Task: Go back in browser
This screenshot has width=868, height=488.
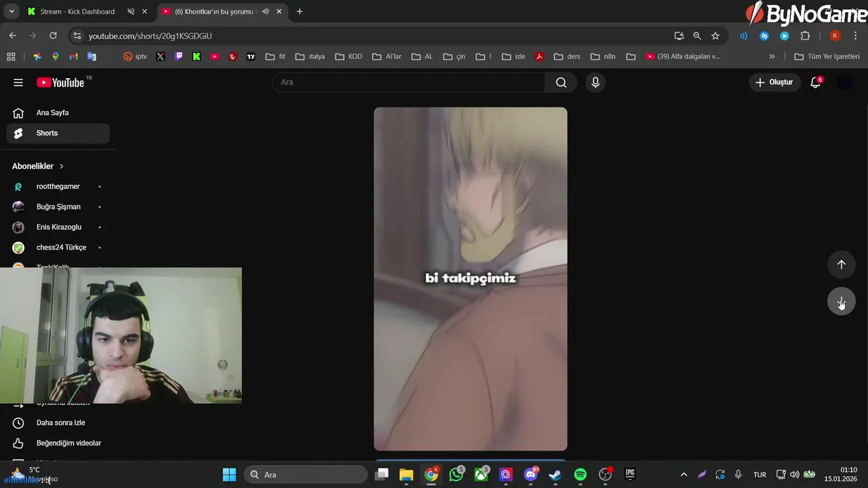Action: click(x=12, y=36)
